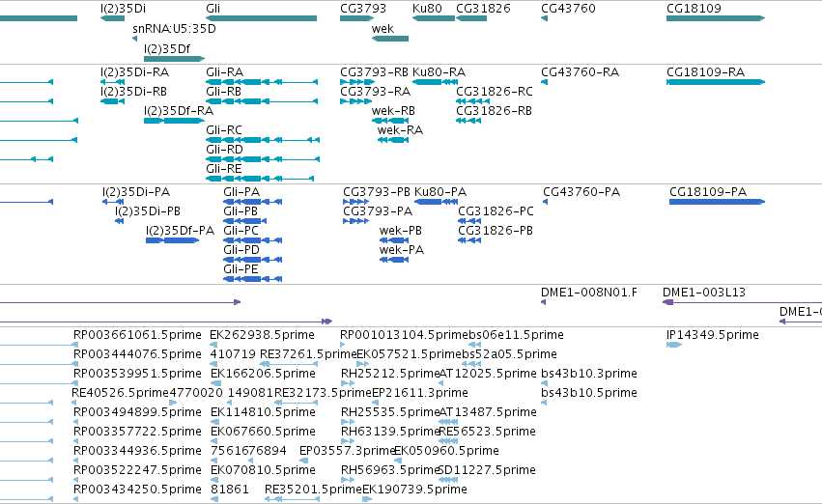
Task: Click EST RP003539951.5prime
Action: (137, 374)
